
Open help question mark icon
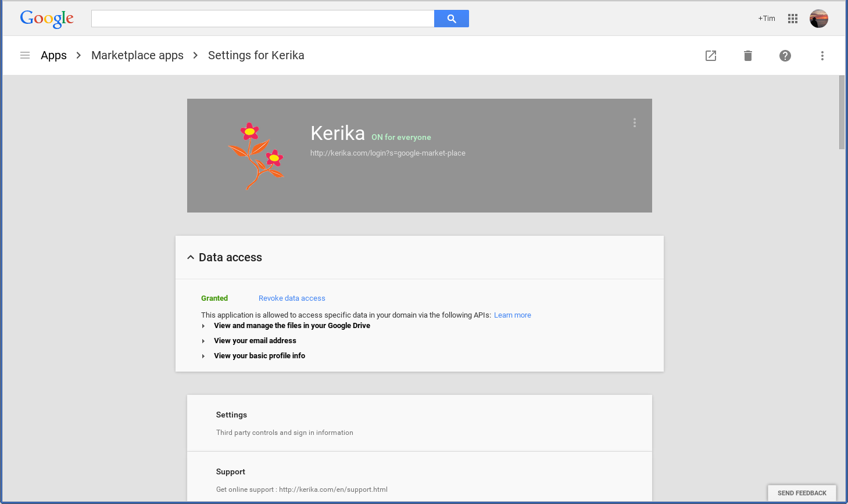coord(785,56)
